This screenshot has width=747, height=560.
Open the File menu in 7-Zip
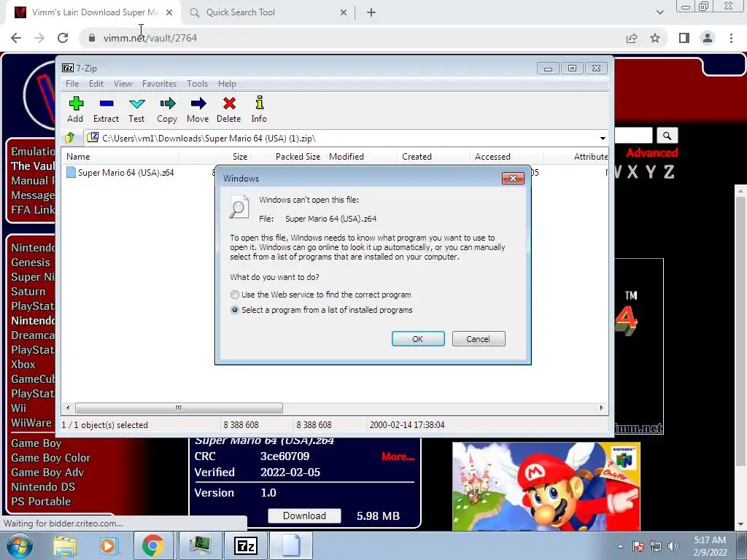coord(72,84)
